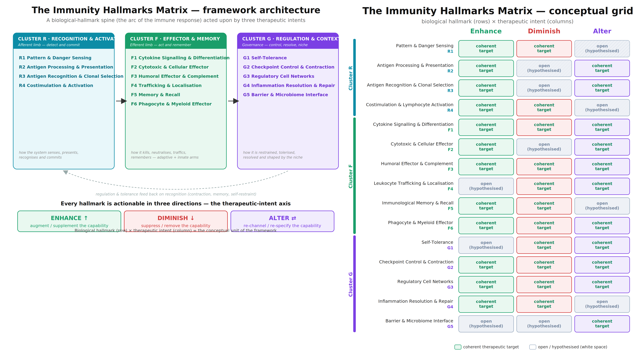
Task: Click the G1 Enhance open (hypothesised) cell
Action: (x=486, y=245)
